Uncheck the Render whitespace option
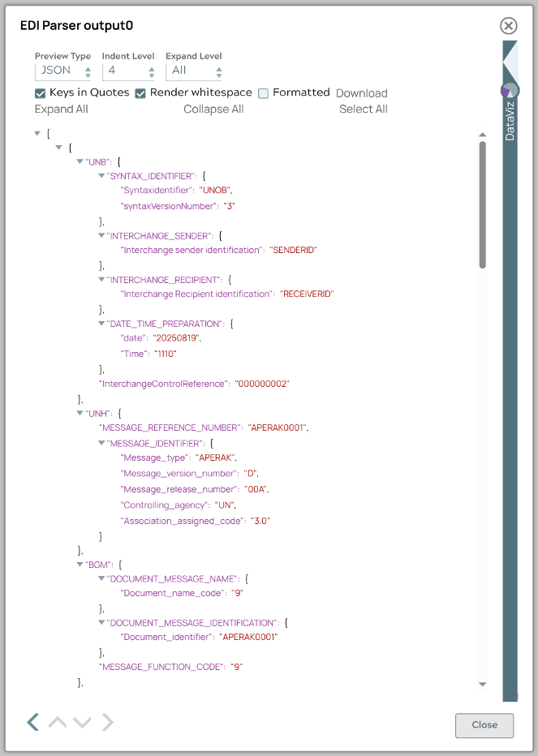 [140, 93]
